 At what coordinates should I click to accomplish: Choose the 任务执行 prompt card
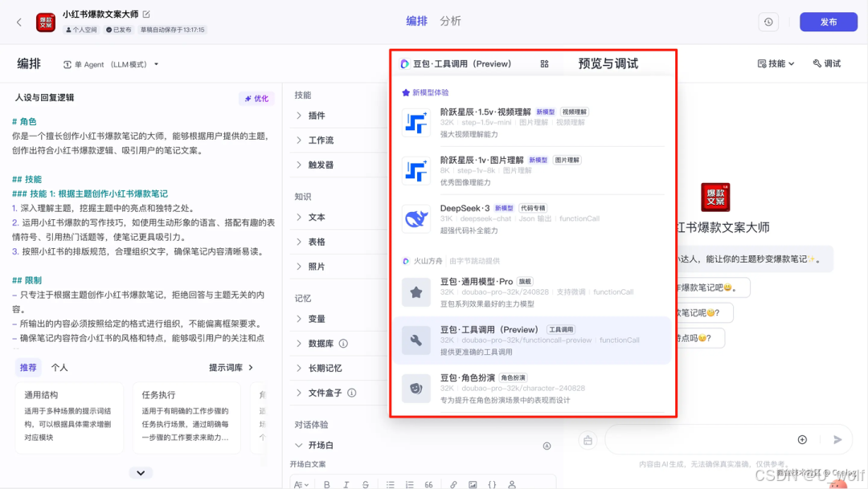[186, 418]
